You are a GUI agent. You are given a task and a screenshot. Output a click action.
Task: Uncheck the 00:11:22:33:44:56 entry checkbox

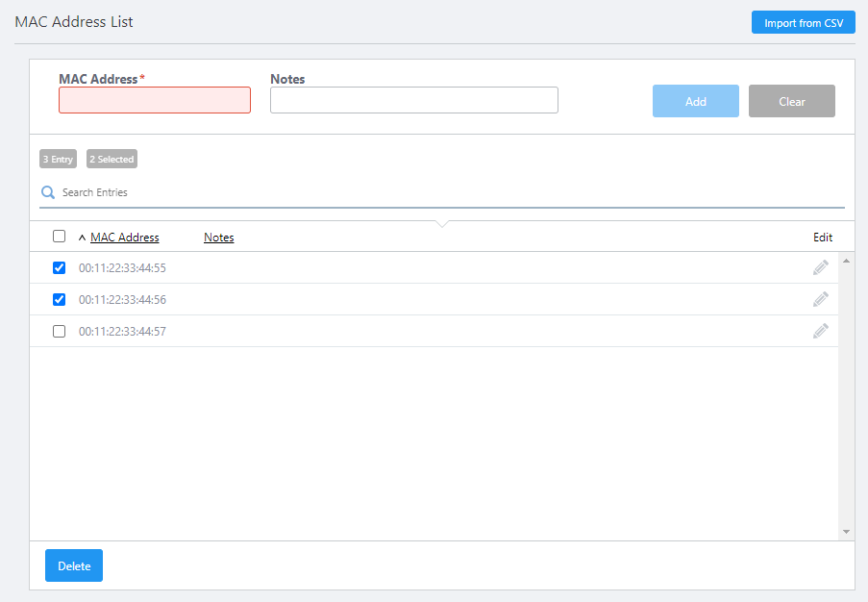60,300
